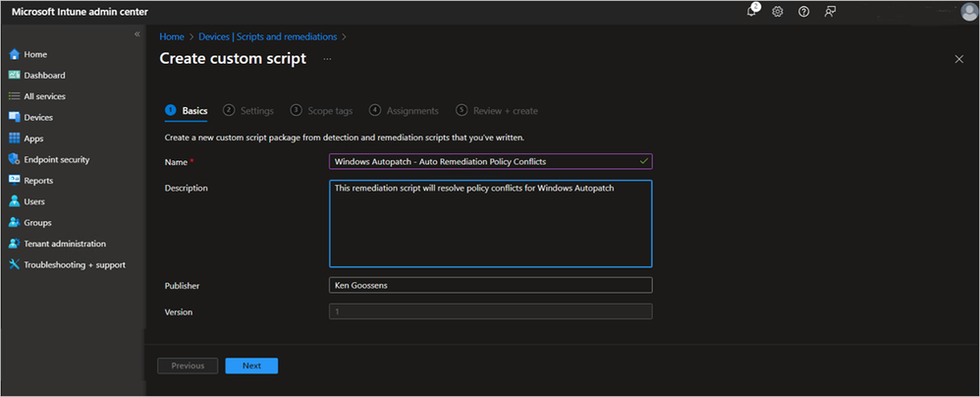Click the Previous button
This screenshot has width=980, height=397.
pos(189,366)
